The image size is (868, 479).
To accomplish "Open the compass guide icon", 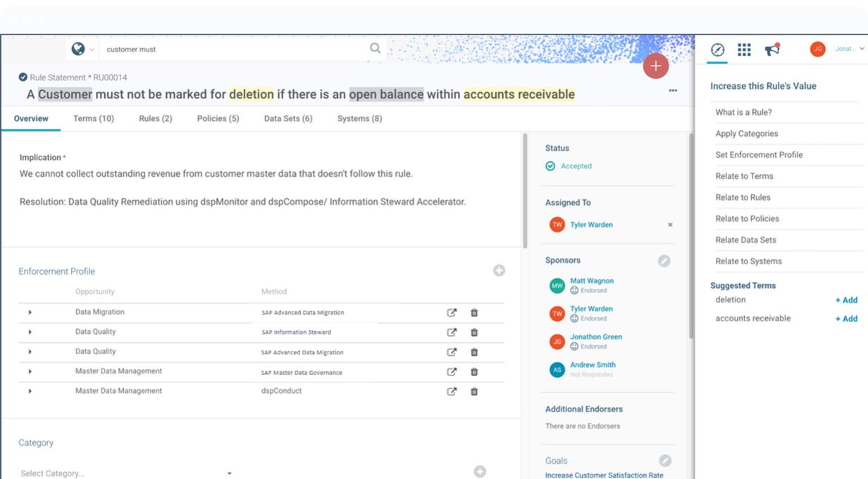I will coord(717,49).
